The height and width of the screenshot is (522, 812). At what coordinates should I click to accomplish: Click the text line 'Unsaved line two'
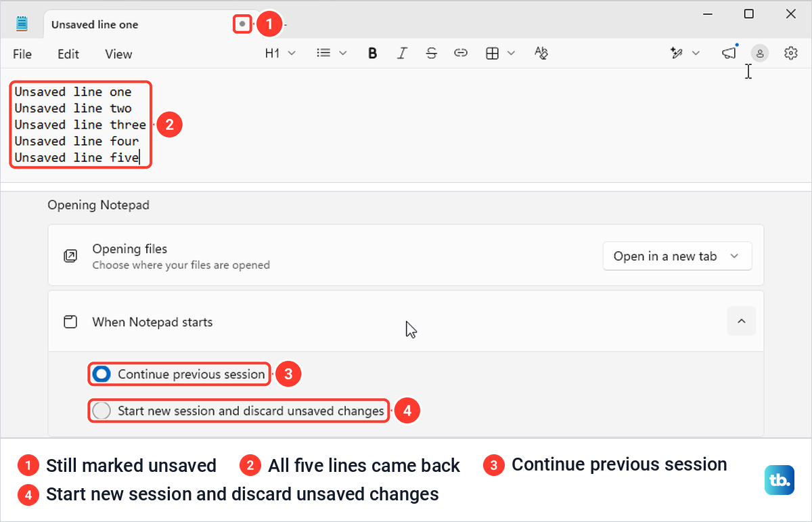(x=73, y=108)
